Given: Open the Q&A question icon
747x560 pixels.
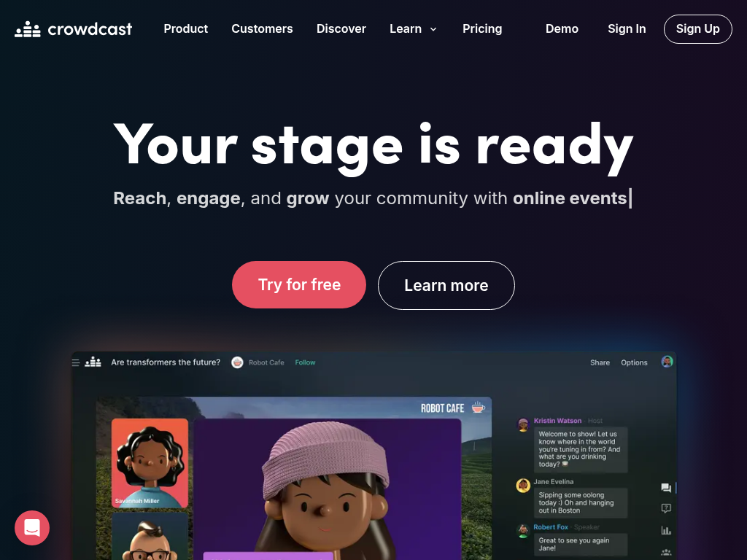Looking at the screenshot, I should point(666,508).
